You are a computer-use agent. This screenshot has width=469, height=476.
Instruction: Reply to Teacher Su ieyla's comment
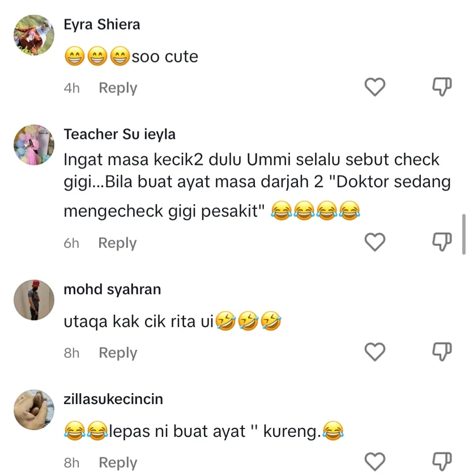click(x=117, y=243)
